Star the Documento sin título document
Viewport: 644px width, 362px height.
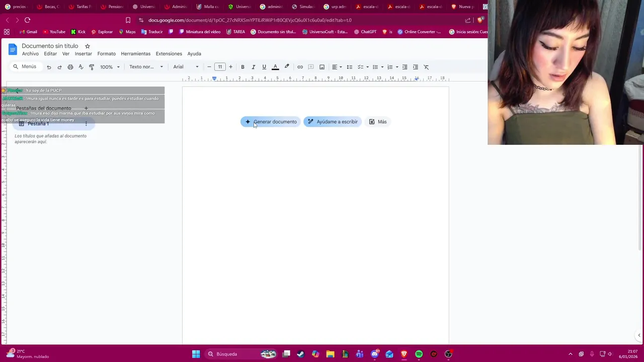pos(88,46)
